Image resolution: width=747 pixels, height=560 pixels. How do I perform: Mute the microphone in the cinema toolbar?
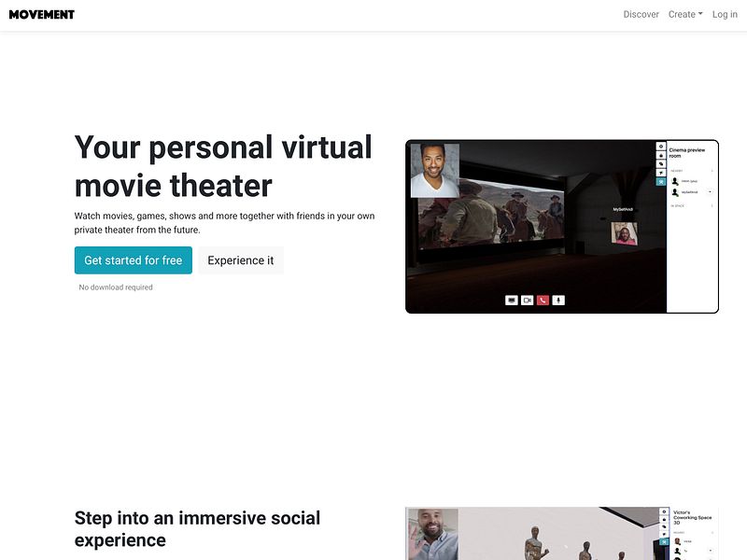click(x=557, y=300)
